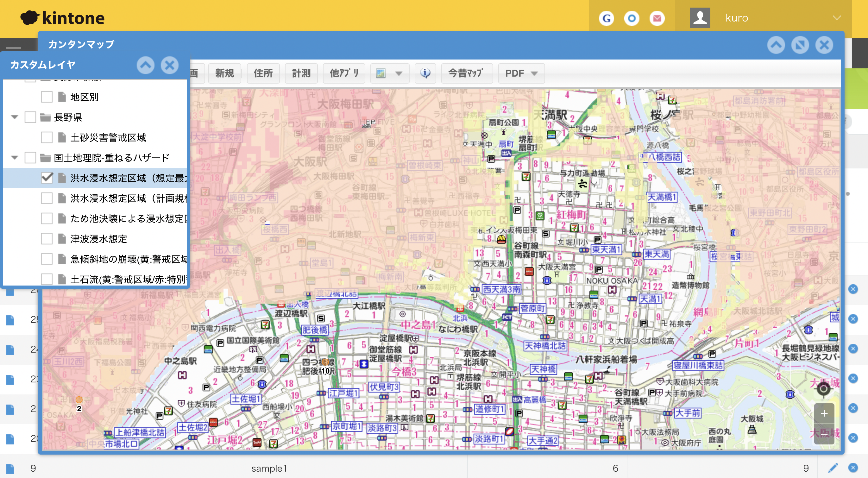The image size is (868, 478).
Task: Open the PDF dropdown menu
Action: click(521, 73)
